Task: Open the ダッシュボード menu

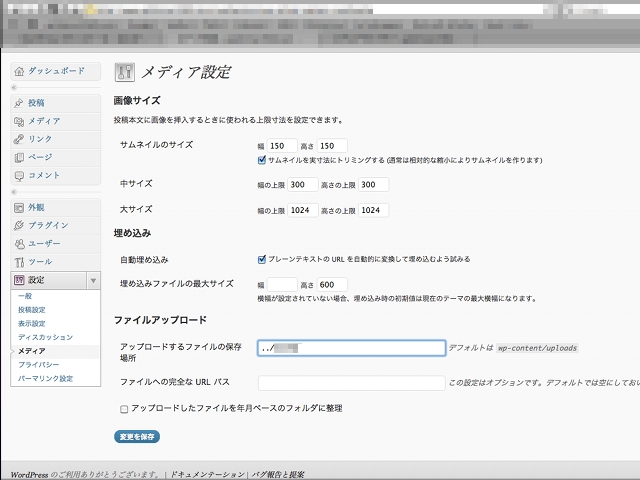Action: coord(56,71)
